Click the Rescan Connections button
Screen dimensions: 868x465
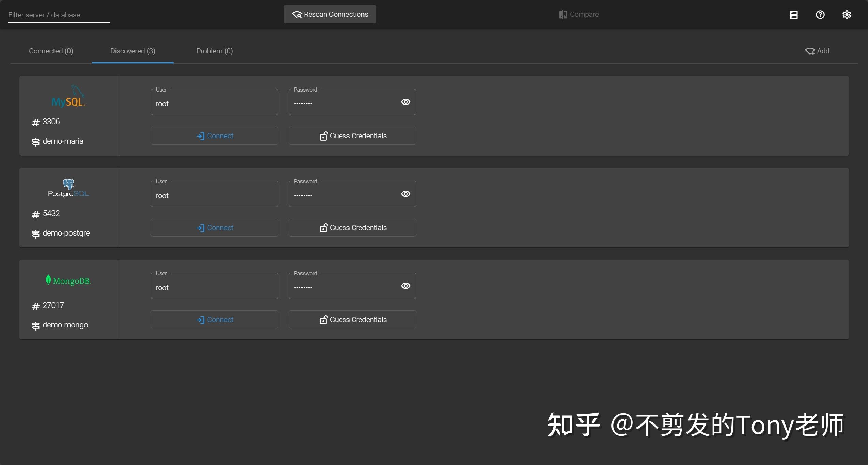(329, 14)
